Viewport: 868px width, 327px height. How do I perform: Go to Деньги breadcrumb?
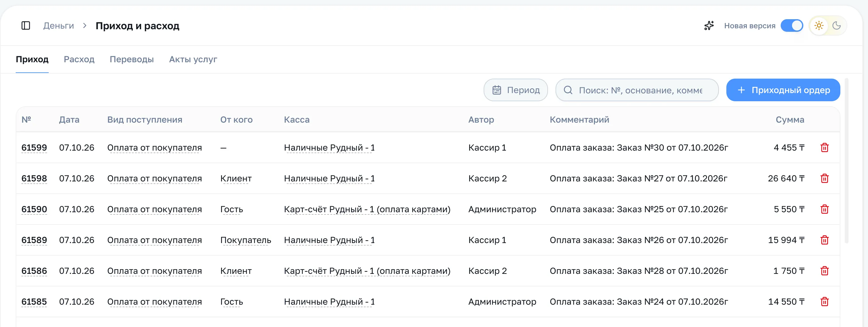(59, 26)
